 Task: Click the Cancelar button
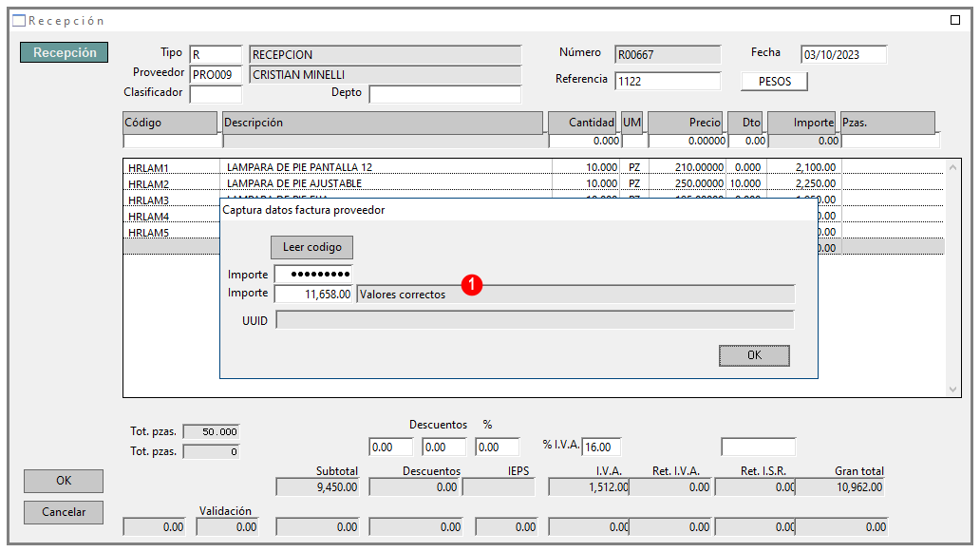64,512
